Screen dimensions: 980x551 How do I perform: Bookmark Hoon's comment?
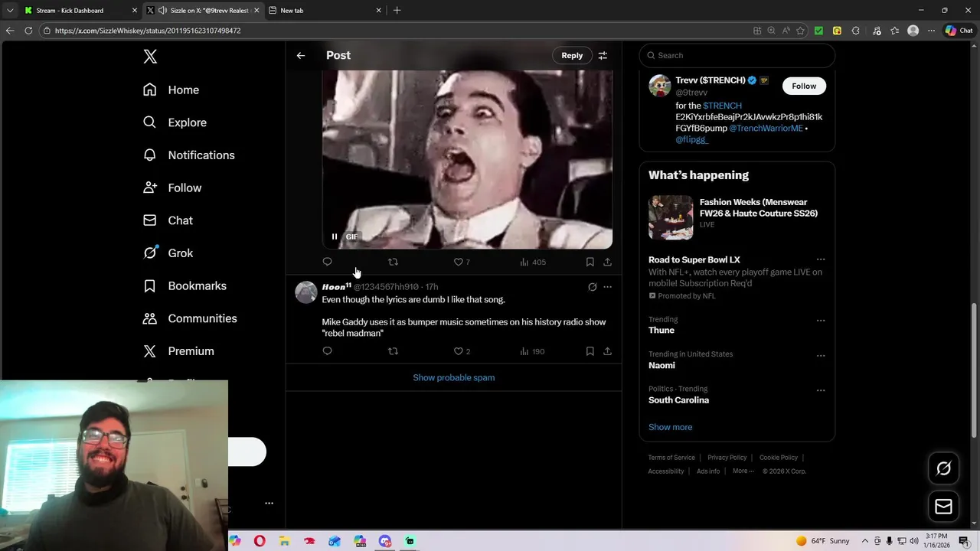590,351
